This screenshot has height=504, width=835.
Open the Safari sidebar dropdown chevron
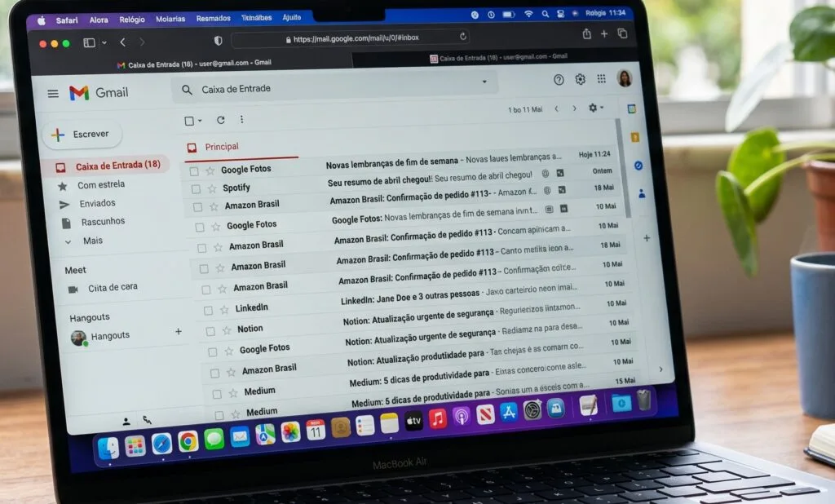104,42
